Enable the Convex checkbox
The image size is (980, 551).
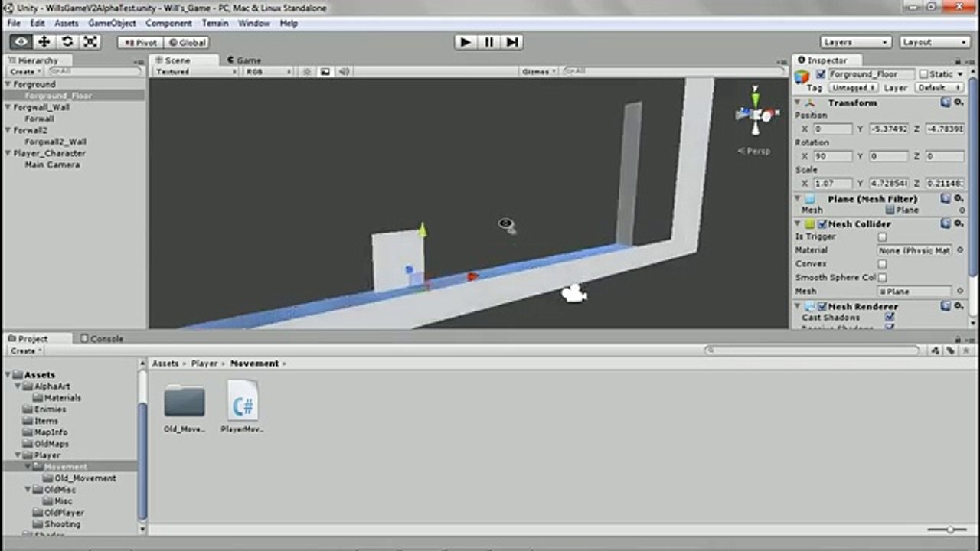pyautogui.click(x=882, y=264)
